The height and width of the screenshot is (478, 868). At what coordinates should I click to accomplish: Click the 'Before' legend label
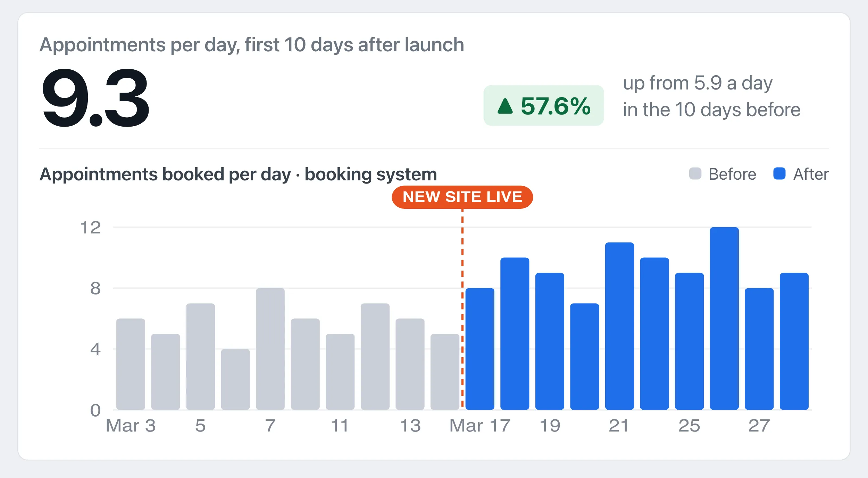pos(732,174)
